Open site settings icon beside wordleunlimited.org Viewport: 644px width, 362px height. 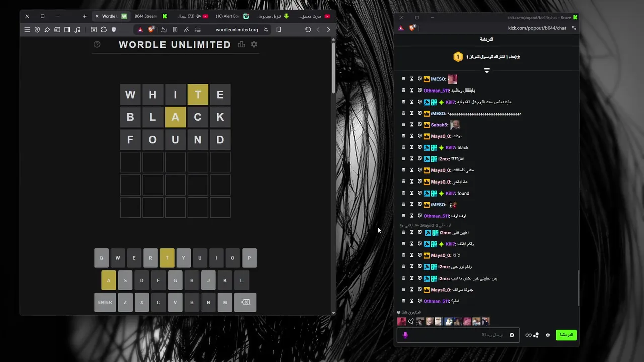click(265, 30)
